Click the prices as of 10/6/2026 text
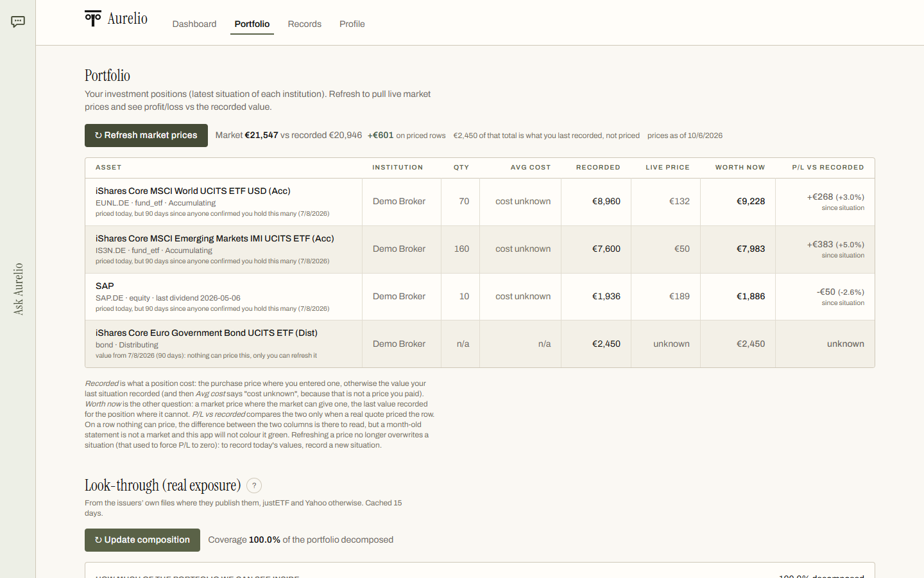This screenshot has height=578, width=924. [x=685, y=136]
